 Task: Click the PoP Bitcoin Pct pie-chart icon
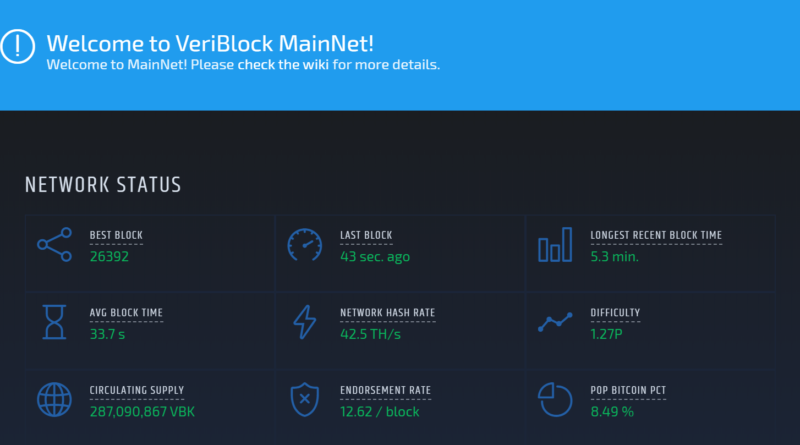pos(555,400)
